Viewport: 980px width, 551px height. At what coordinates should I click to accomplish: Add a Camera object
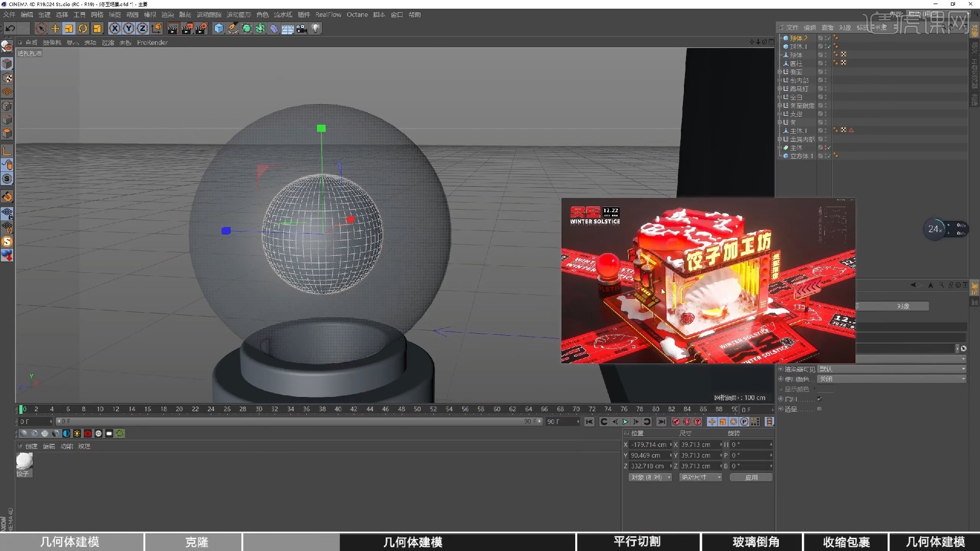(x=302, y=29)
